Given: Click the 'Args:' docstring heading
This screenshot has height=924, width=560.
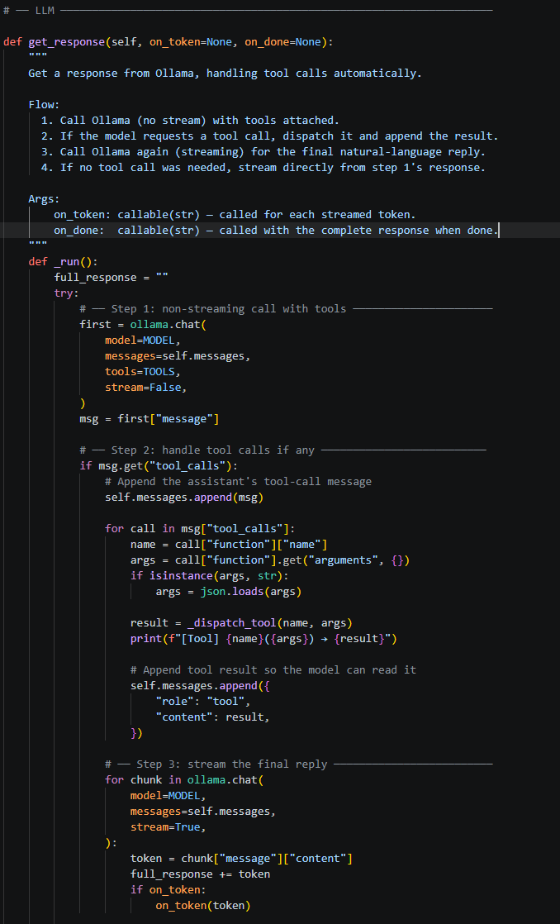Looking at the screenshot, I should coord(44,198).
